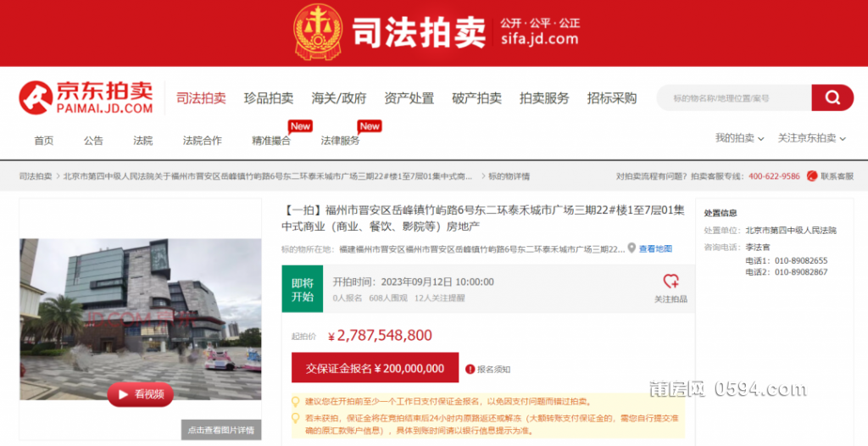868x446 pixels.
Task: Click the 司法拍卖 breadcrumb link
Action: click(x=36, y=176)
